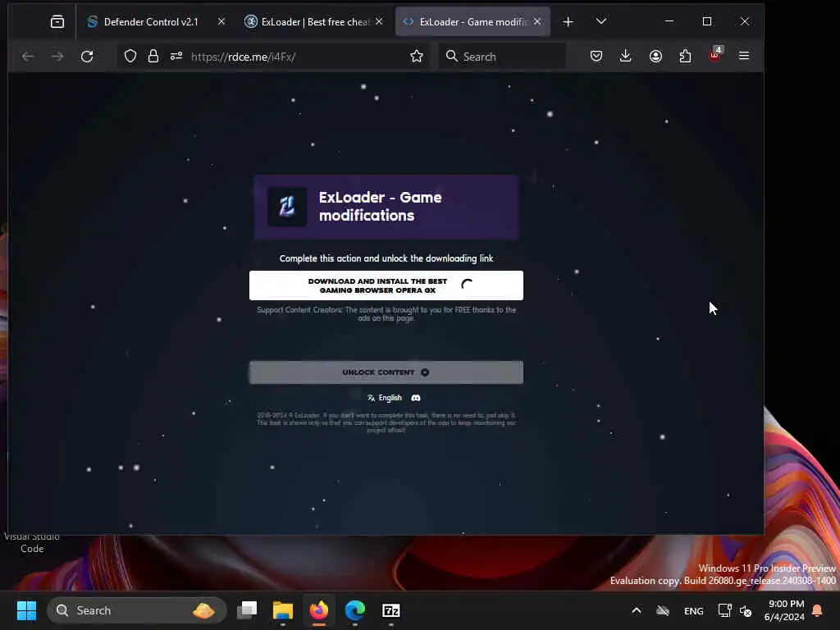This screenshot has height=630, width=840.
Task: Open a new browser tab
Action: tap(568, 21)
